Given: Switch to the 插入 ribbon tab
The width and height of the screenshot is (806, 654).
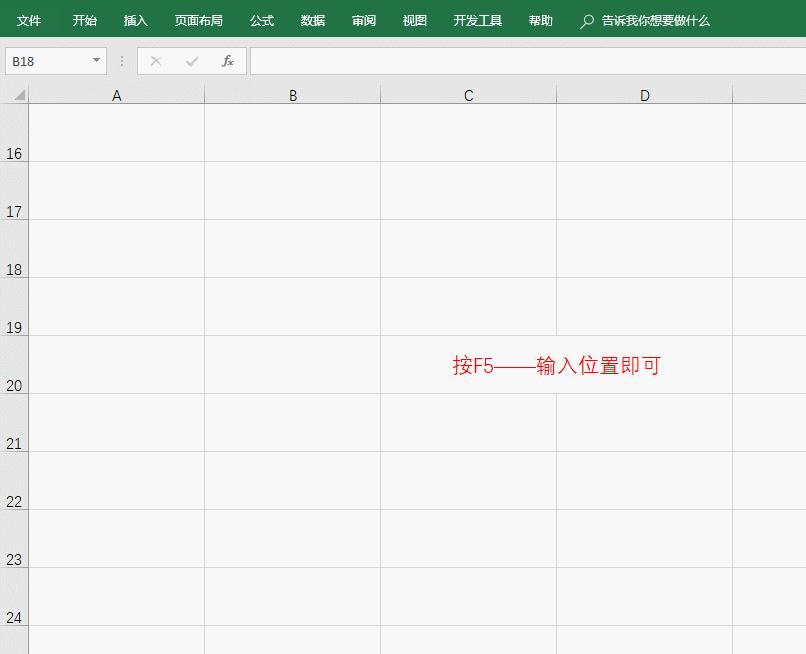Looking at the screenshot, I should [135, 19].
